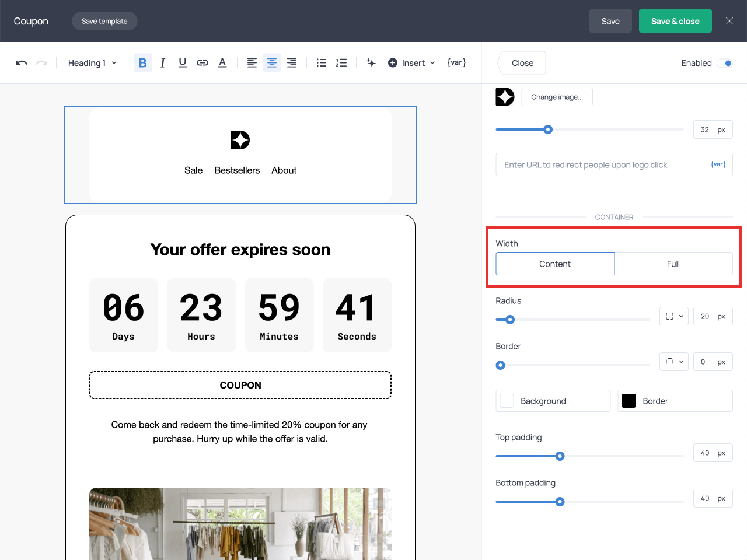This screenshot has height=560, width=747.
Task: Click the Bestsellers menu item
Action: point(237,170)
